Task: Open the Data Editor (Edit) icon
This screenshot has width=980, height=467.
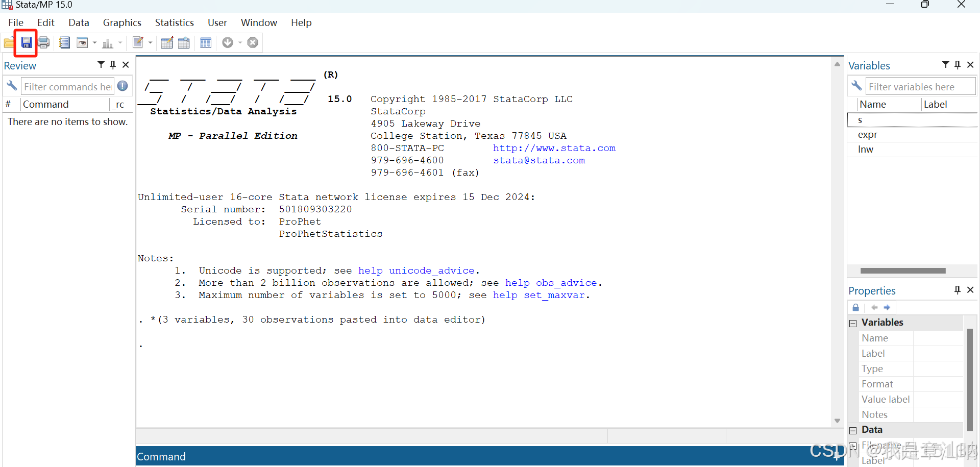Action: 167,42
